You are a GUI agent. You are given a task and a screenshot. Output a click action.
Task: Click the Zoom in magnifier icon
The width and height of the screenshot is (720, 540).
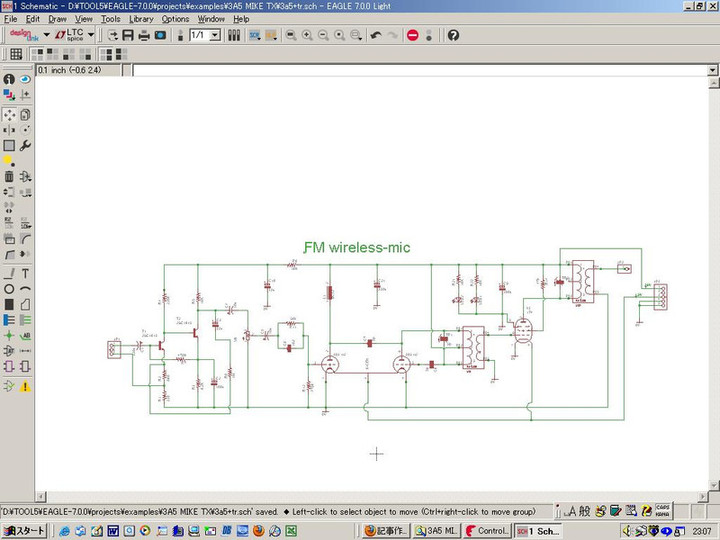(307, 35)
